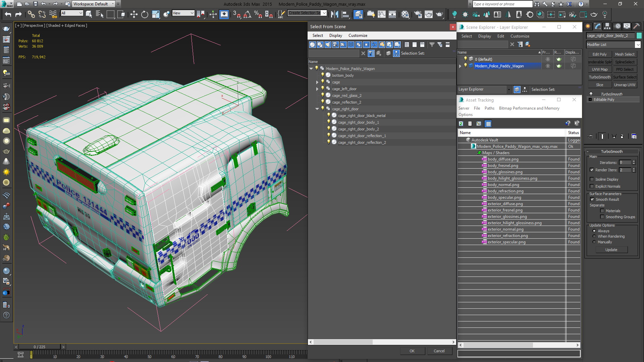The image size is (644, 362).
Task: Click the timeline frame slider 0 / 225
Action: coord(40,347)
